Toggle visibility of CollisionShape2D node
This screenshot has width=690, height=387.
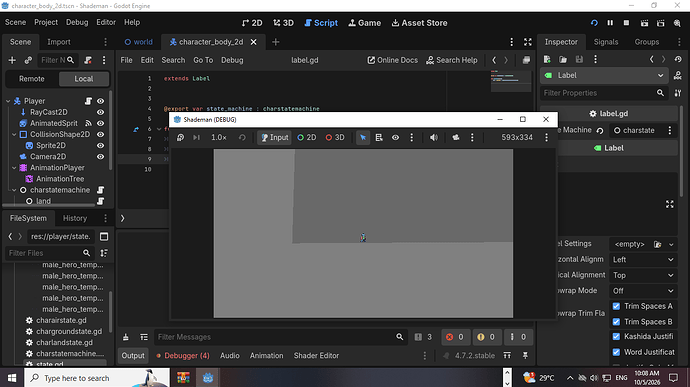tap(101, 134)
